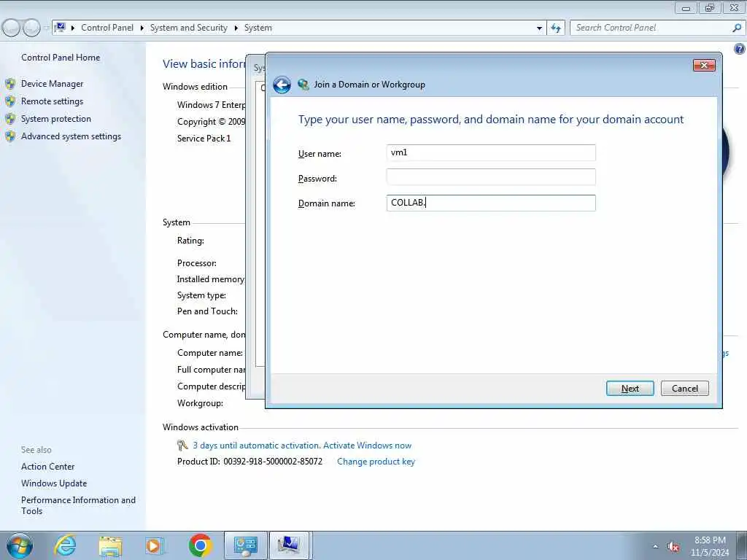Click the User name input field

(491, 153)
